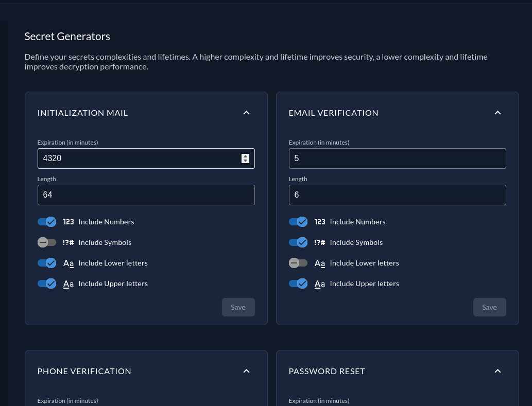Click the Aa lower letters icon in Email Verification
The width and height of the screenshot is (532, 406).
pos(320,263)
